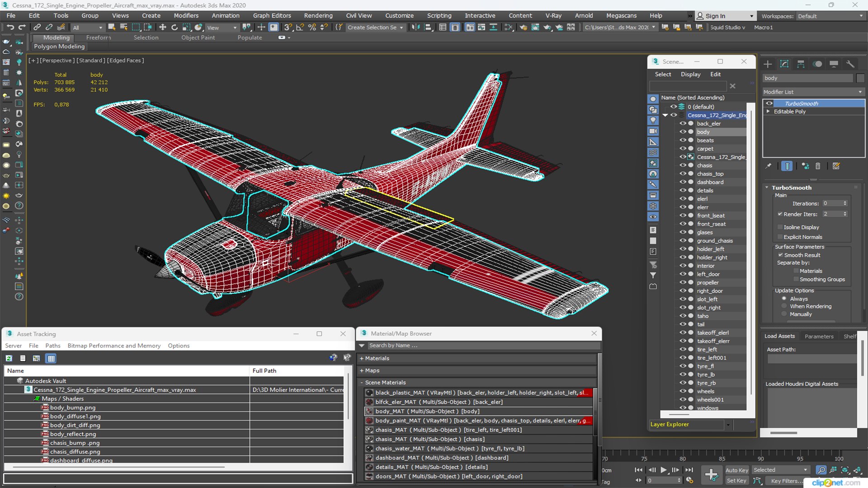Click the Set Key button
The image size is (868, 488).
[736, 481]
